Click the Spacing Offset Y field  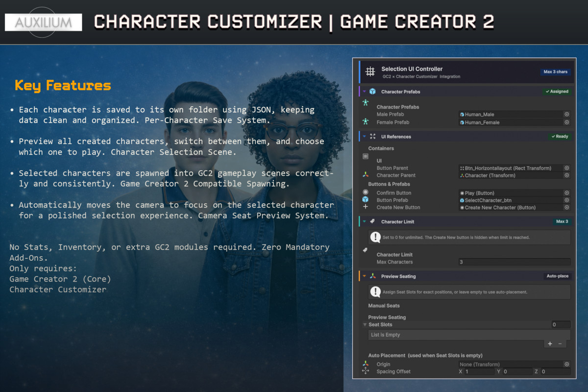click(x=517, y=372)
